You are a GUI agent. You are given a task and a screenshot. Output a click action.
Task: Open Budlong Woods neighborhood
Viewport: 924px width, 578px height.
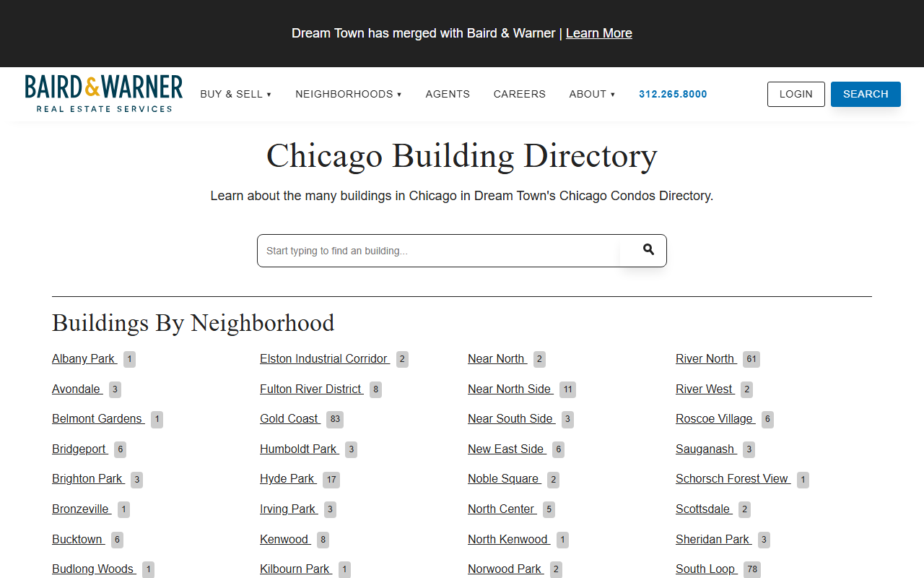(x=94, y=569)
